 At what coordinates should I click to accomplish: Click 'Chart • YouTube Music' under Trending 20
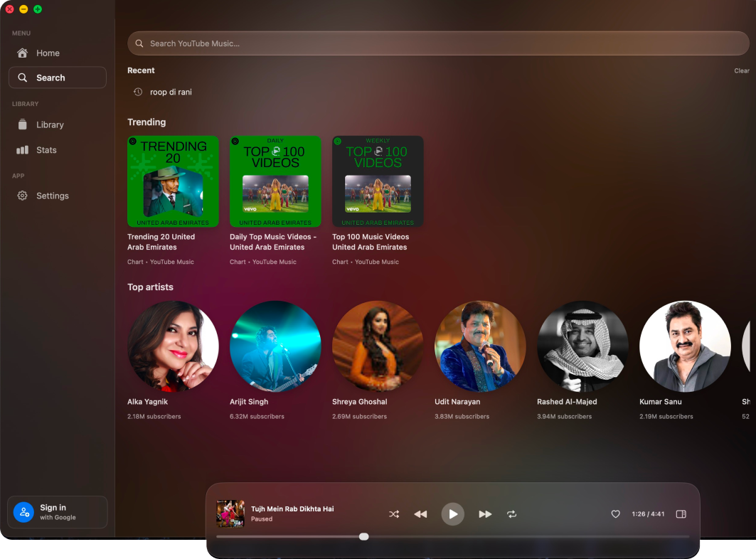point(161,262)
